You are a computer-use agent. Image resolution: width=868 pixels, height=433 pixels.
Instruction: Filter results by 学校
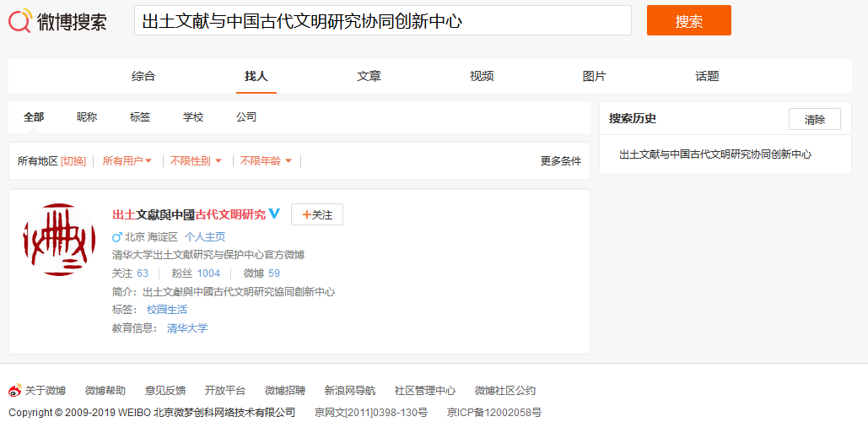(193, 117)
